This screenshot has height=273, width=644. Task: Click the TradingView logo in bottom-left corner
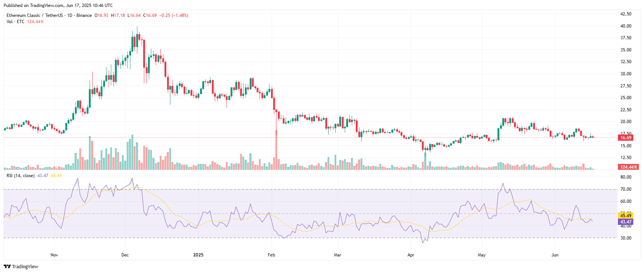click(x=21, y=266)
